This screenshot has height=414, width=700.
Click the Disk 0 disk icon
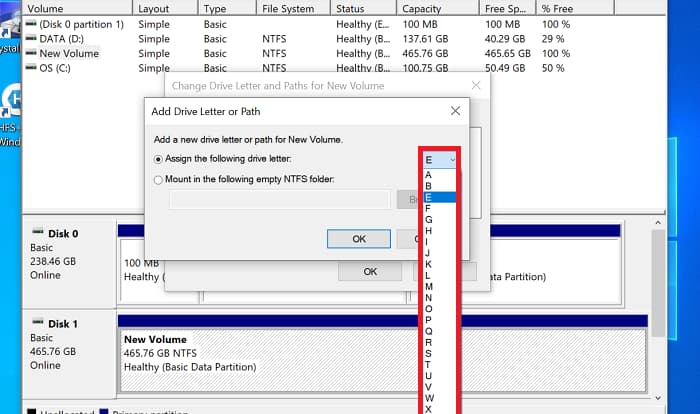(x=37, y=233)
